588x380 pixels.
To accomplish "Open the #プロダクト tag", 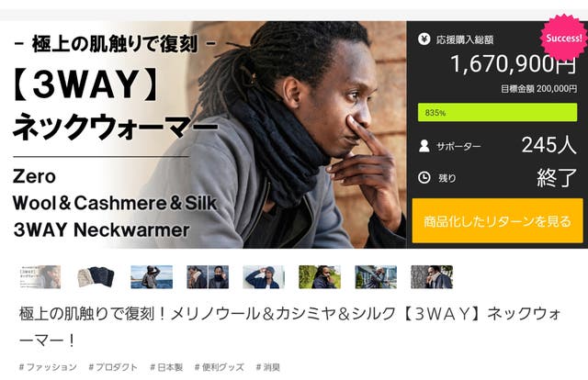I will click(113, 367).
